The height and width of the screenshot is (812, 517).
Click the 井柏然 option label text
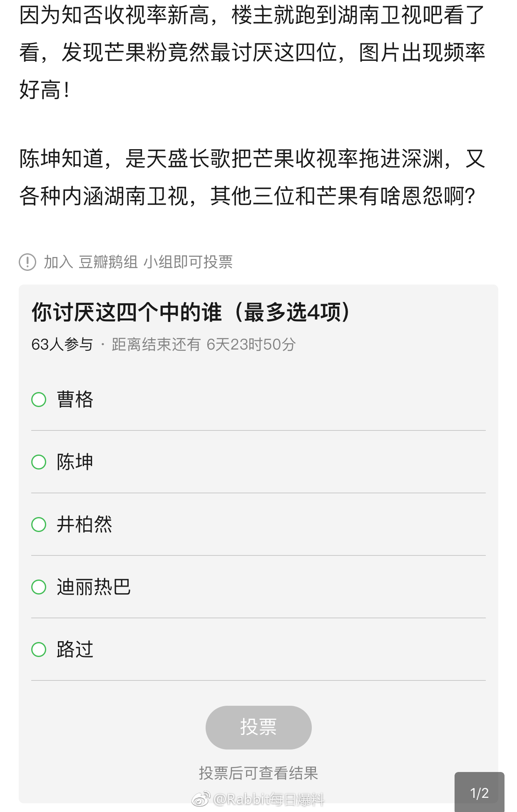point(85,525)
